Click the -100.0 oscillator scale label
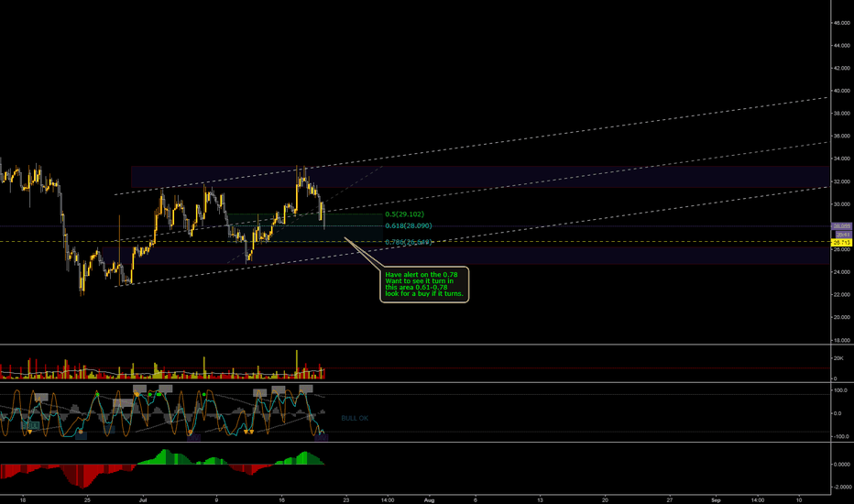This screenshot has height=504, width=854. pos(841,436)
